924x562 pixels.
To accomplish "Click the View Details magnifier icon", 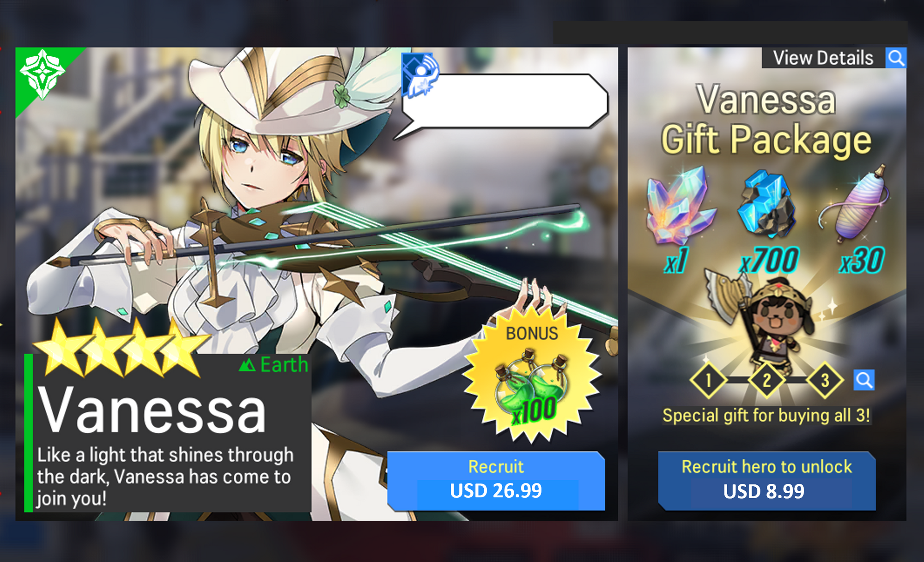I will click(896, 58).
